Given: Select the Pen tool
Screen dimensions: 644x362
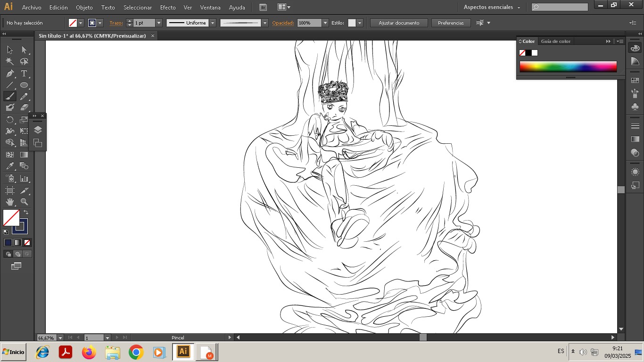Looking at the screenshot, I should (10, 74).
